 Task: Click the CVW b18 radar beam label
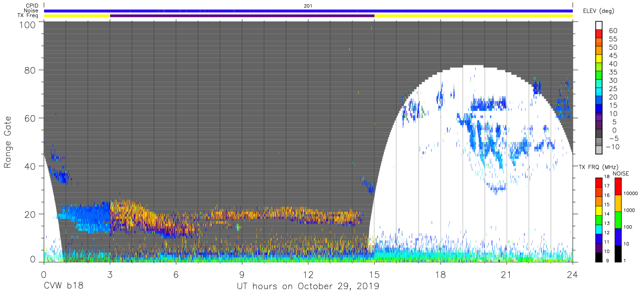tap(63, 287)
